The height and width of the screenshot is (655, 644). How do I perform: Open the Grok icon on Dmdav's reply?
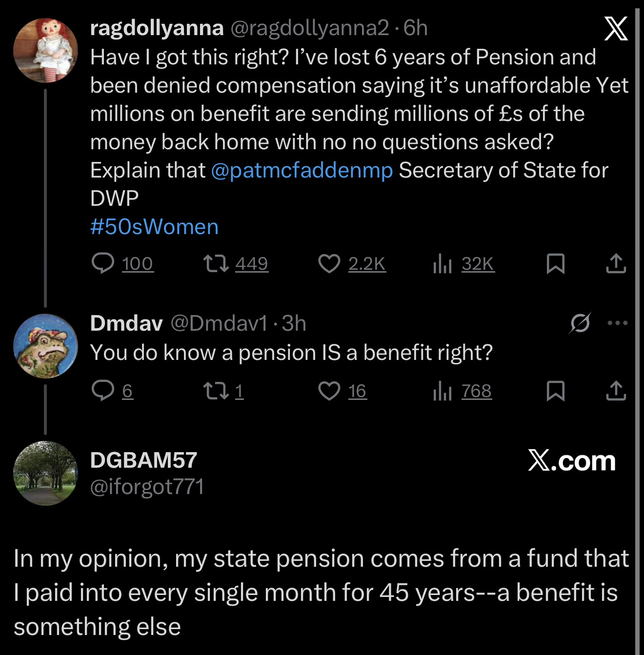tap(580, 323)
